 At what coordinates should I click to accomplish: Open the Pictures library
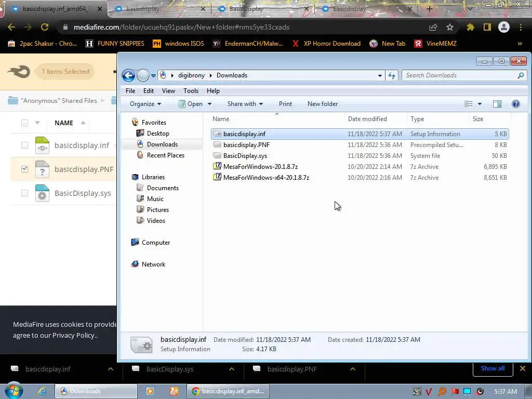point(158,210)
